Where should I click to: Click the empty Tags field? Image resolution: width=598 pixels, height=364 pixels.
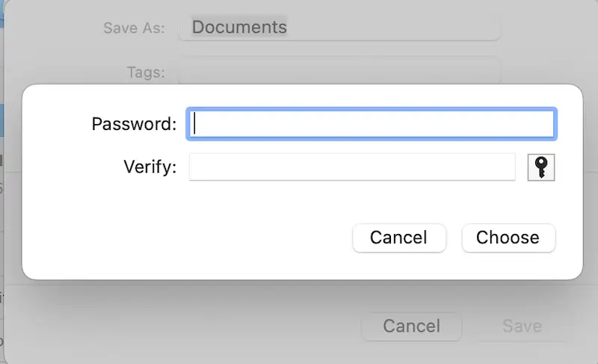[x=338, y=72]
